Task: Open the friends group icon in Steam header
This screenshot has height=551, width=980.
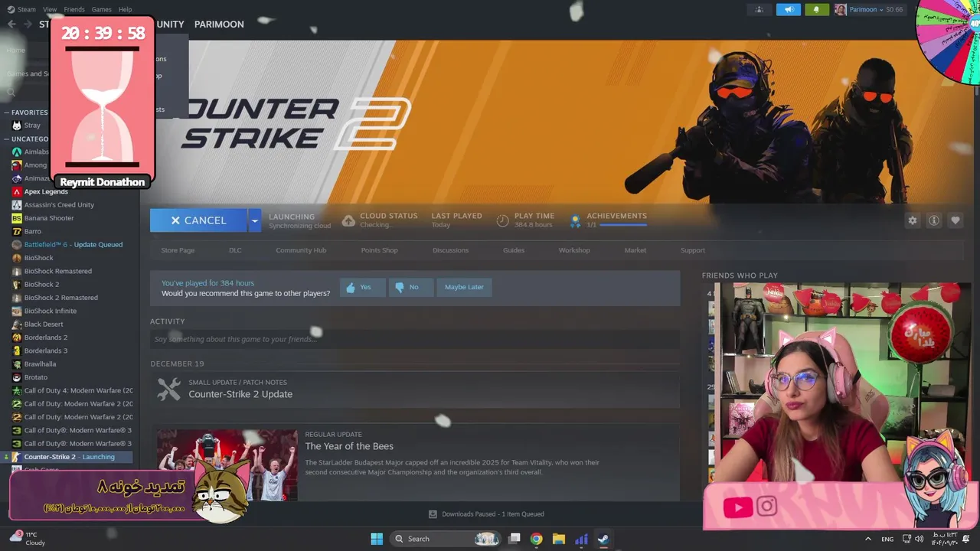Action: click(759, 9)
